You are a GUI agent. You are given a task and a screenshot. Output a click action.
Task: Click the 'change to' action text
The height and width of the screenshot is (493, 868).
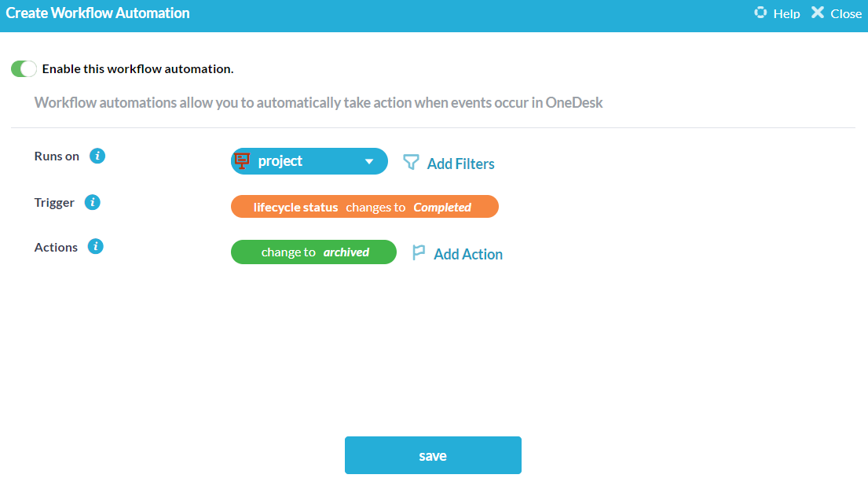coord(288,252)
